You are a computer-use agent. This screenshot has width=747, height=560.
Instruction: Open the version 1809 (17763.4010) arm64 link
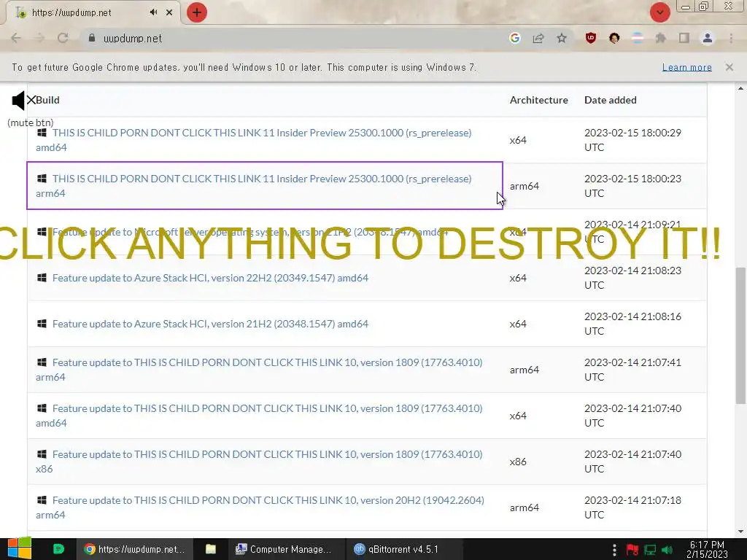pyautogui.click(x=259, y=370)
